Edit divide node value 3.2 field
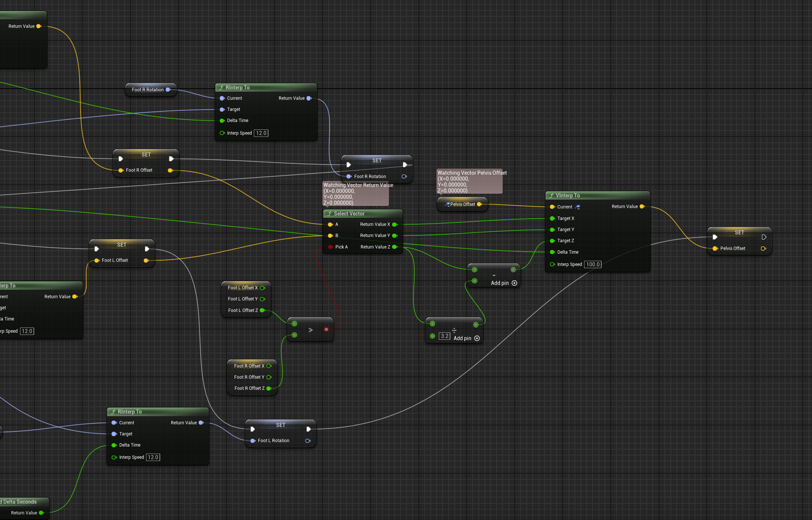 point(444,336)
